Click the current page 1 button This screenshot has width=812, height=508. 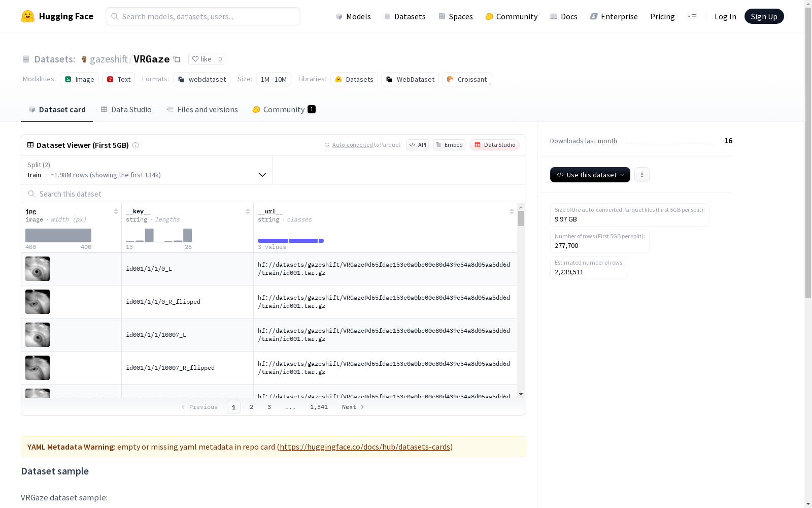tap(233, 407)
